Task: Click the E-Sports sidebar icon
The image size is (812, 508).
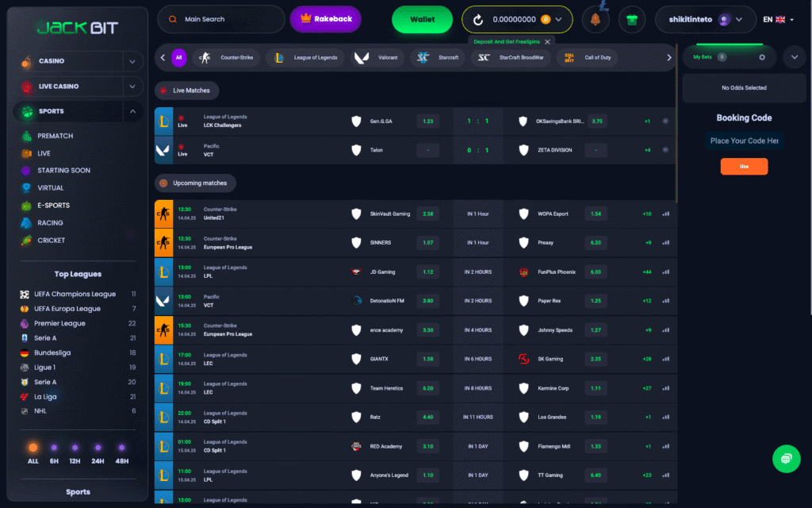Action: click(x=26, y=206)
